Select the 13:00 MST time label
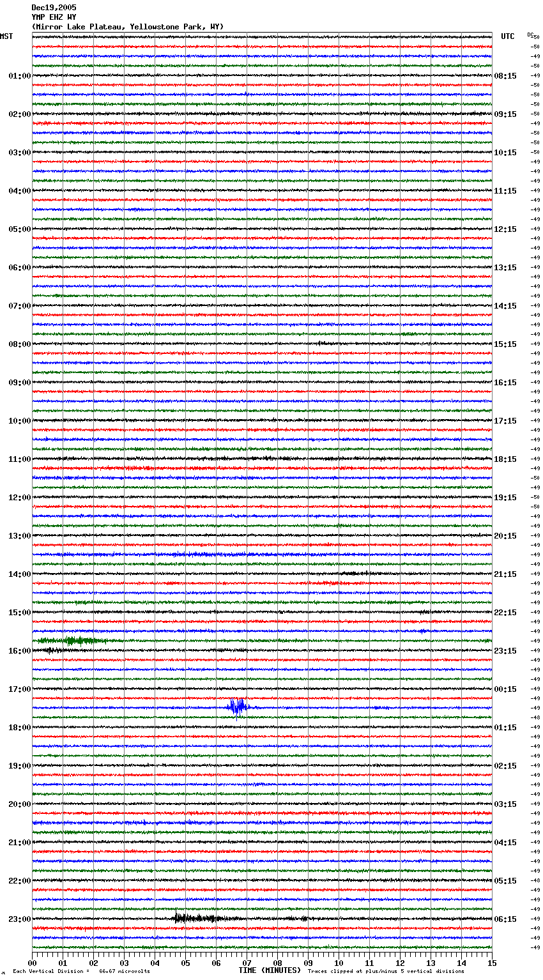 (20, 536)
